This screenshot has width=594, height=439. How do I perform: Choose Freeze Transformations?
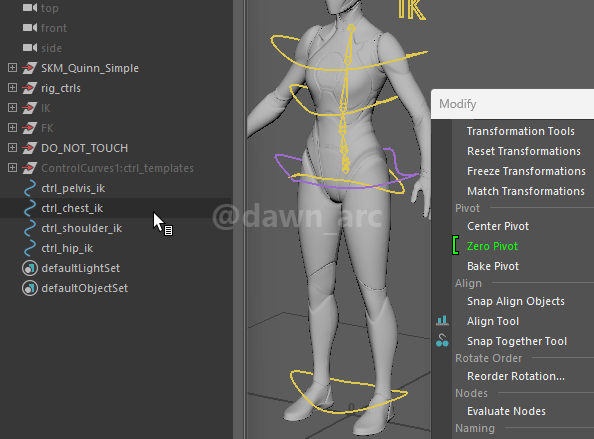point(526,171)
